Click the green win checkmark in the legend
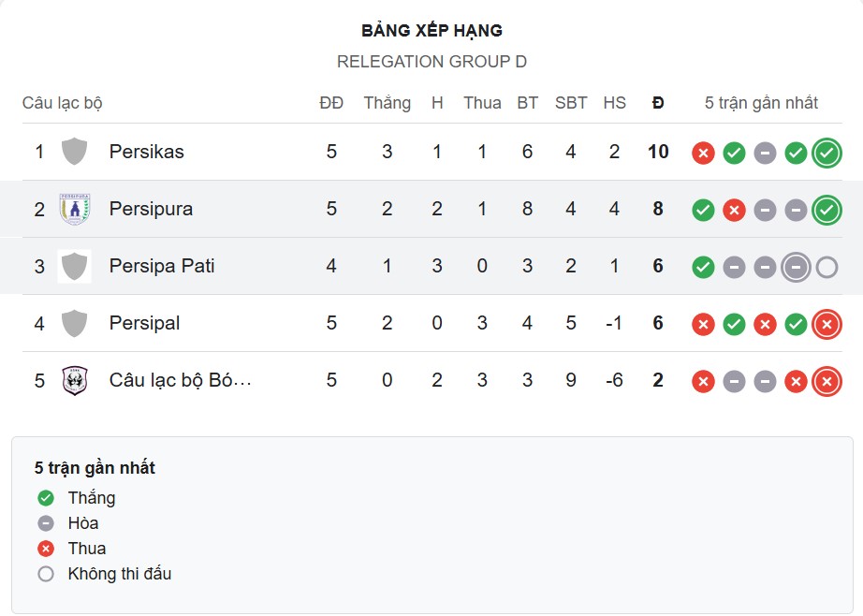The width and height of the screenshot is (863, 616). click(44, 498)
